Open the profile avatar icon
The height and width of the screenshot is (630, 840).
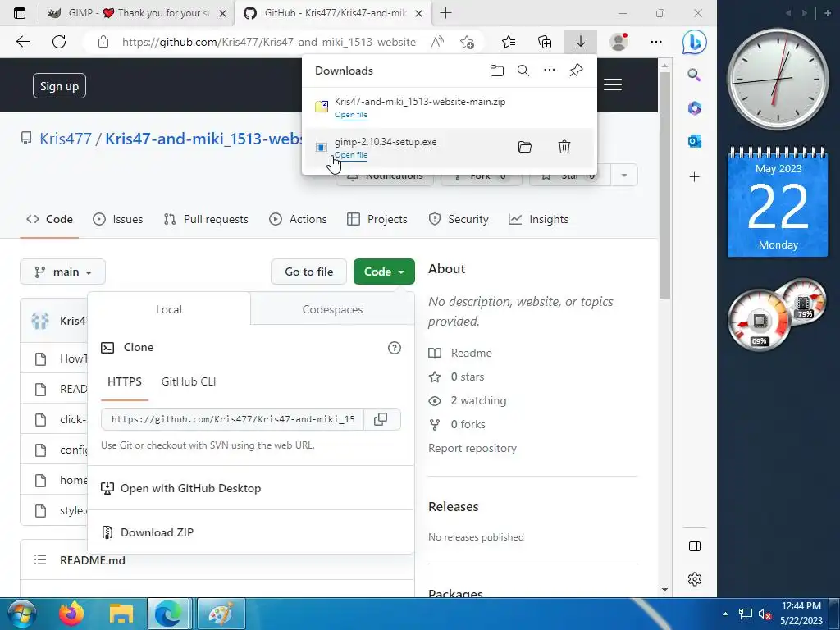point(619,42)
